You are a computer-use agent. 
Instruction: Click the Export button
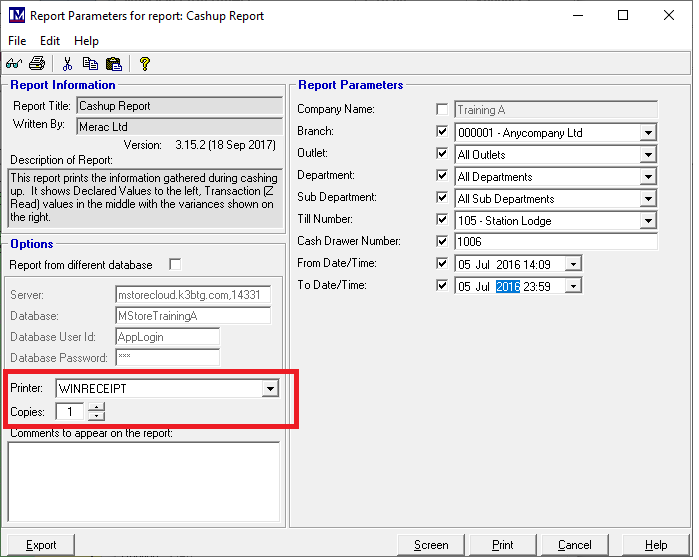41,545
